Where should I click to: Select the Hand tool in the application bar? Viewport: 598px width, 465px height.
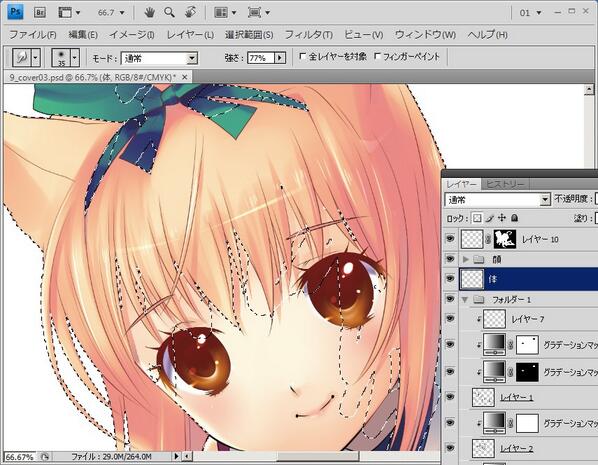149,13
